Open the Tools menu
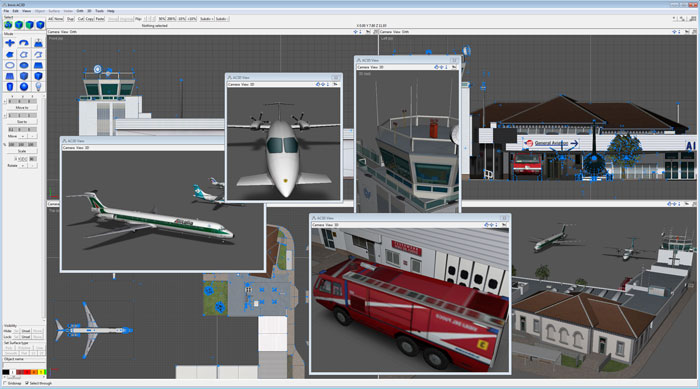The width and height of the screenshot is (700, 389). 99,11
